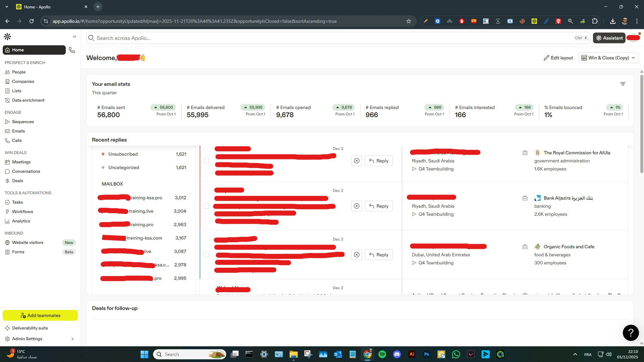Select checkbox for the Organic Foods reply

pos(206,255)
